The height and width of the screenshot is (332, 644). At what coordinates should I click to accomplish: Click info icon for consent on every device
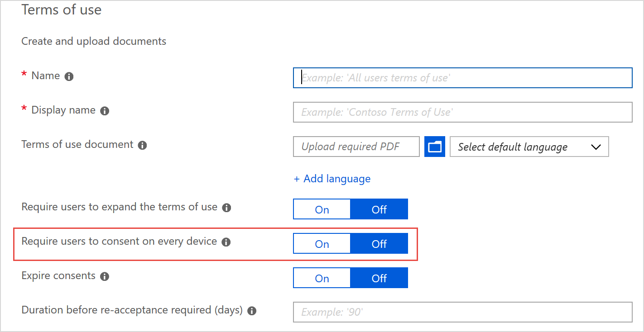coord(226,242)
